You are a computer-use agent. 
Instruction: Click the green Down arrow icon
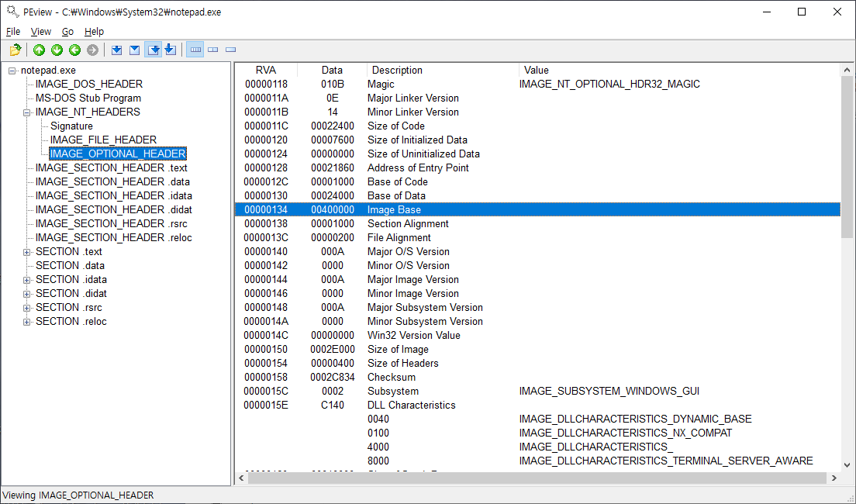pyautogui.click(x=57, y=50)
